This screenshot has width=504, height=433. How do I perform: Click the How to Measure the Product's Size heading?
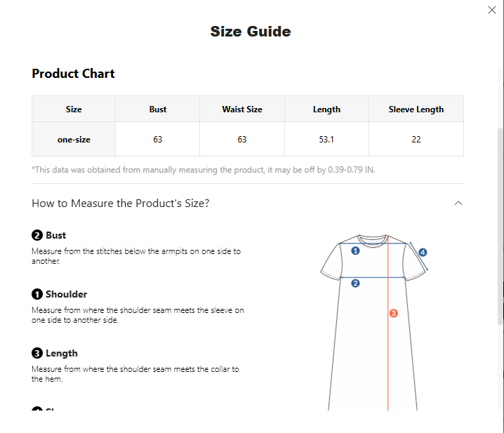tap(121, 203)
